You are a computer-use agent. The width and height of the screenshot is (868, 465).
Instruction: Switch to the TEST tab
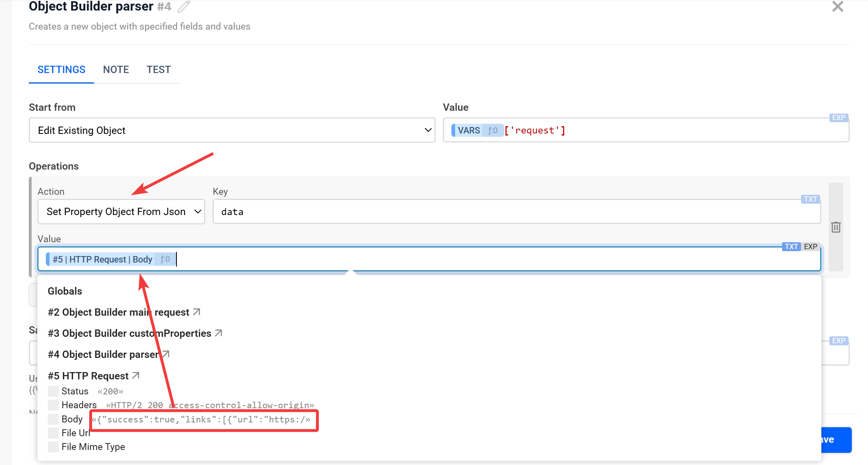point(159,70)
